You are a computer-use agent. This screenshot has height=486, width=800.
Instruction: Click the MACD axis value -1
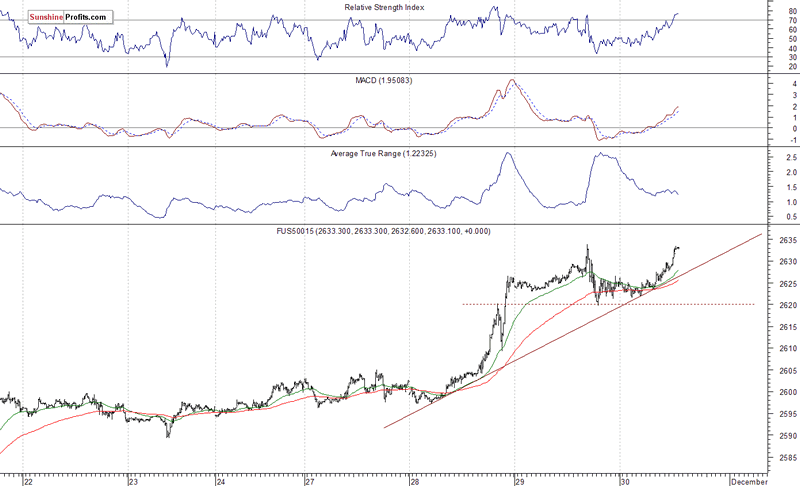794,140
